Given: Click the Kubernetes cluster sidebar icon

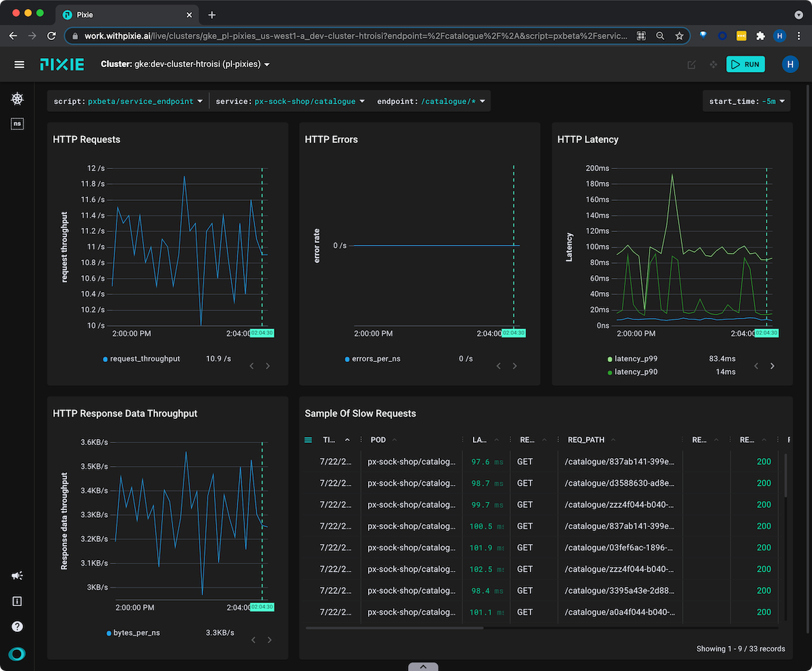Looking at the screenshot, I should pyautogui.click(x=18, y=99).
